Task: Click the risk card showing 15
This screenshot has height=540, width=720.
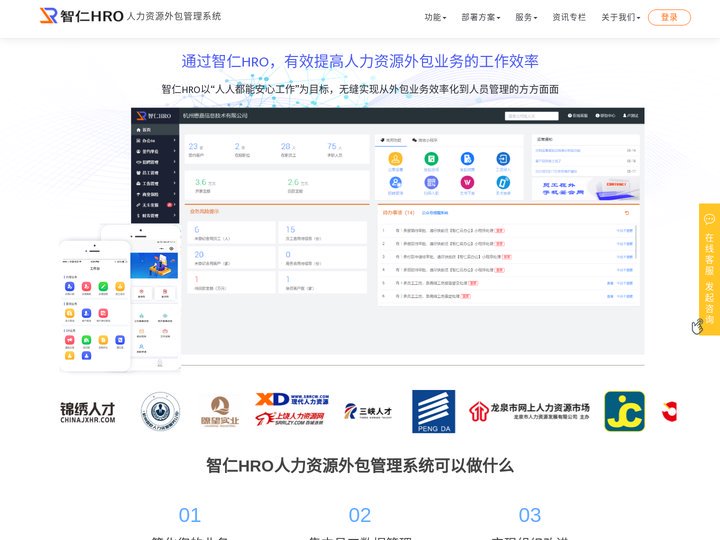Action: click(322, 232)
